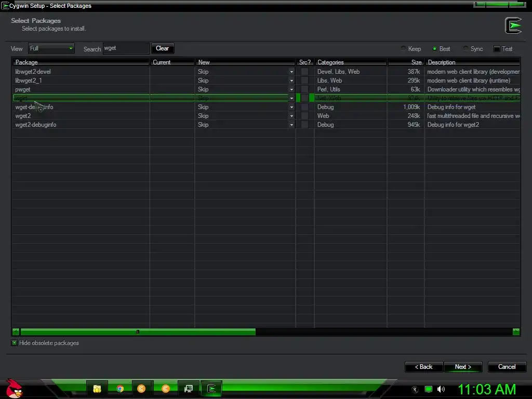The image size is (532, 399).
Task: Click the Src? column header
Action: (304, 62)
